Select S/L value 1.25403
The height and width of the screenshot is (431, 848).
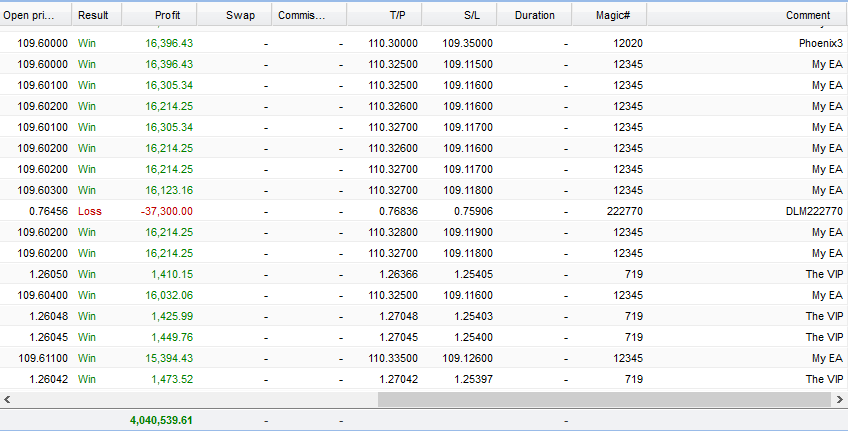coord(473,316)
